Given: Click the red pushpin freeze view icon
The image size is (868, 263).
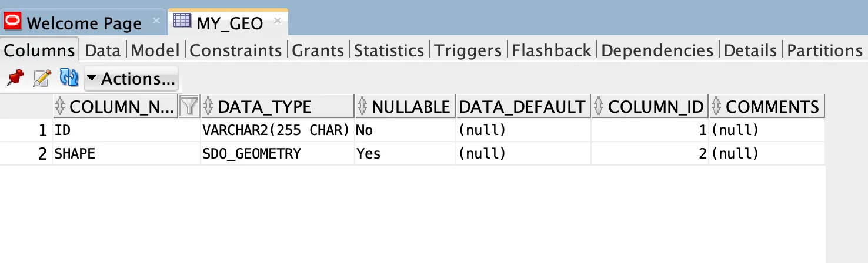Looking at the screenshot, I should point(15,78).
